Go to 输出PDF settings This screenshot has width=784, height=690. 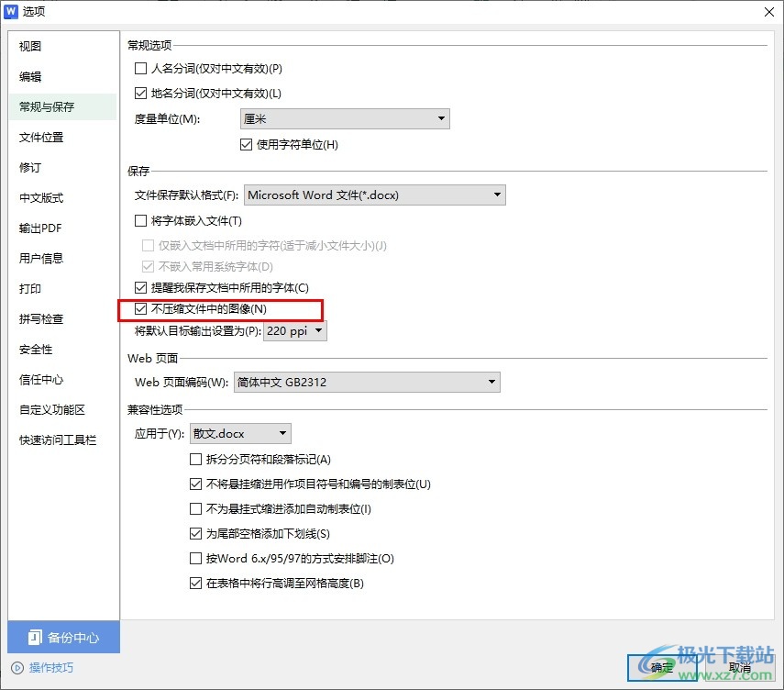pyautogui.click(x=40, y=228)
